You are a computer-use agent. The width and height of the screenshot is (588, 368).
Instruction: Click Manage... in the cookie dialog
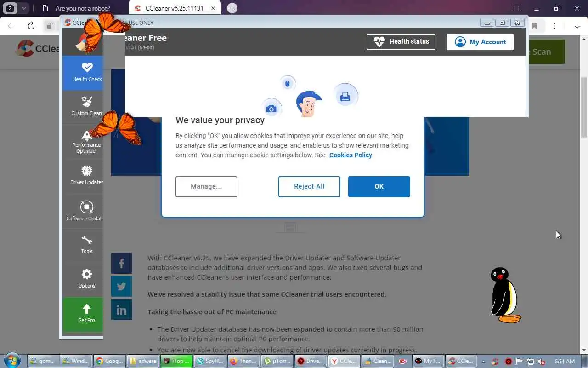coord(206,186)
